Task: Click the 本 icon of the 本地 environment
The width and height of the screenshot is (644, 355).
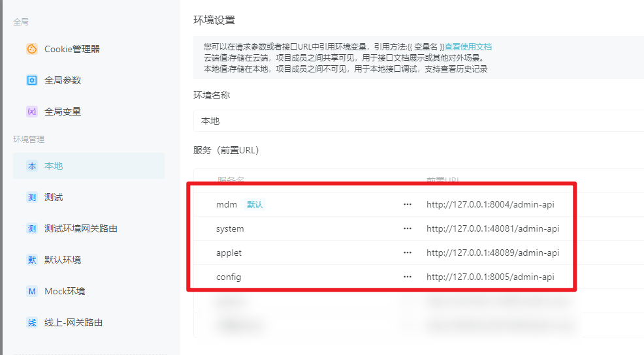Action: point(32,166)
